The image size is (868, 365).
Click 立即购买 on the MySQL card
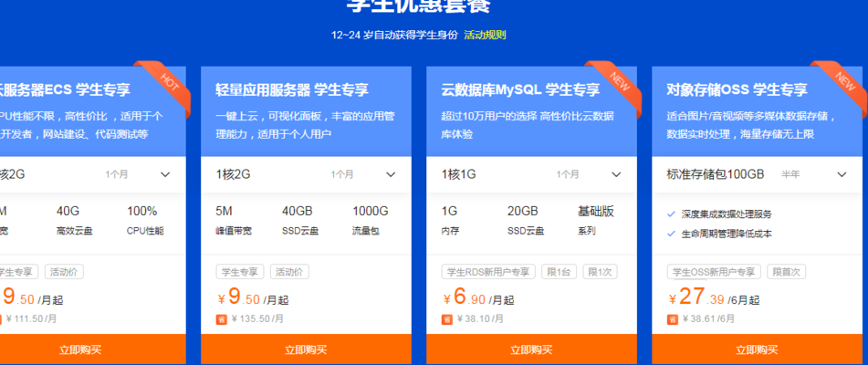(x=531, y=349)
